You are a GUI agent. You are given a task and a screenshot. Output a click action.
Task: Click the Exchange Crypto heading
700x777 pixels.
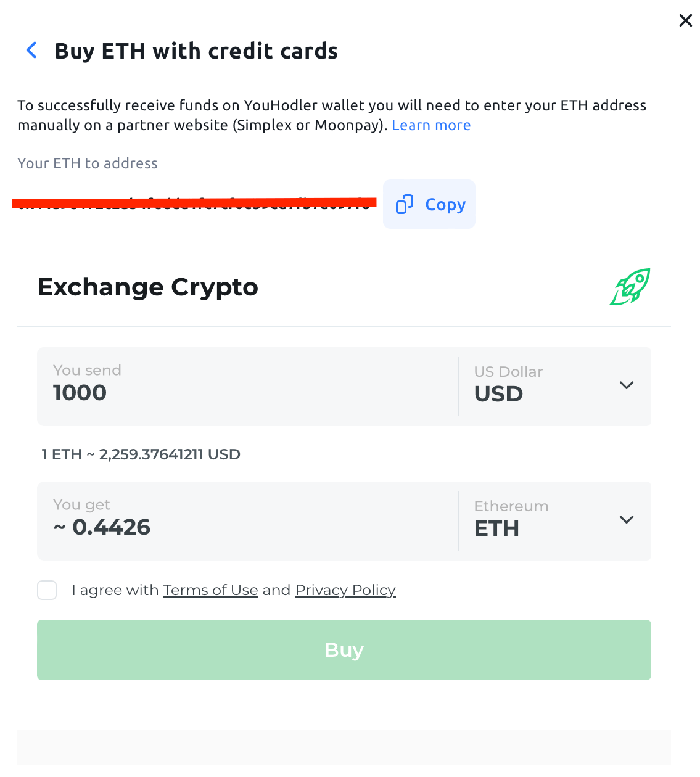(x=148, y=287)
